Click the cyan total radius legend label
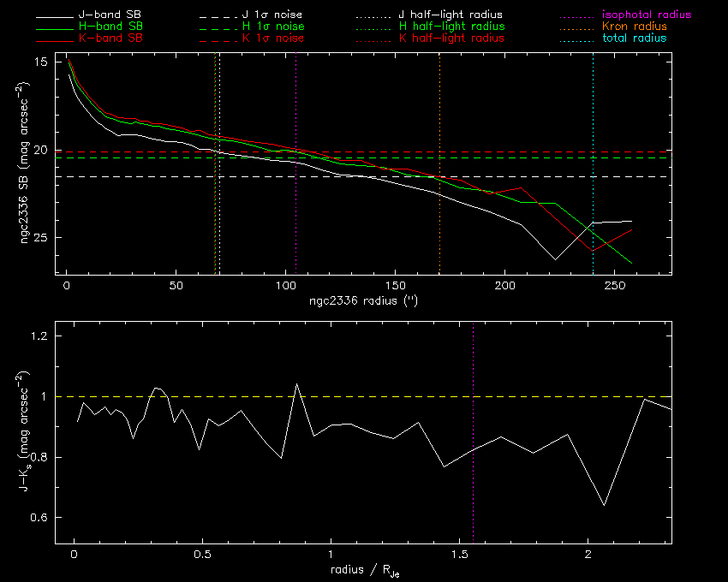This screenshot has width=728, height=582. tap(635, 39)
